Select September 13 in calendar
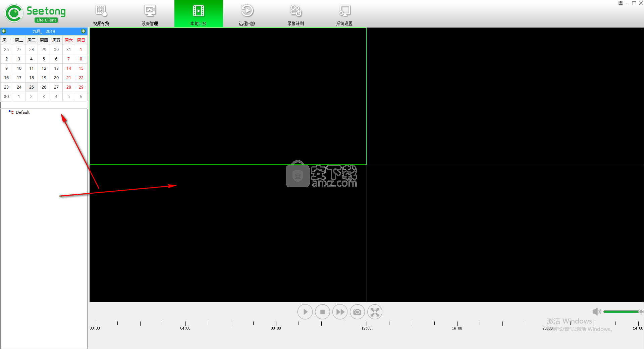Viewport: 644px width, 349px height. click(x=56, y=68)
